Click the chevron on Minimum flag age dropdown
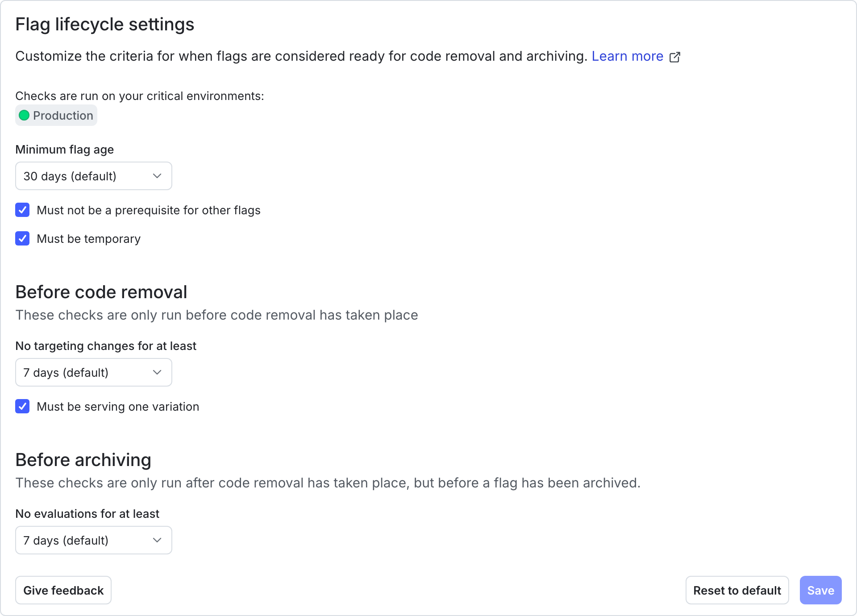This screenshot has height=616, width=857. click(157, 176)
